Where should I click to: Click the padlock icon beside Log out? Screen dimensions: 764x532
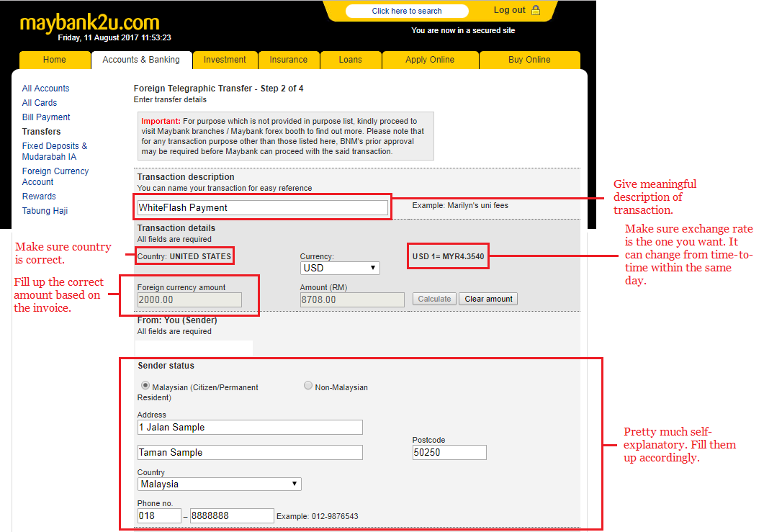(x=536, y=10)
